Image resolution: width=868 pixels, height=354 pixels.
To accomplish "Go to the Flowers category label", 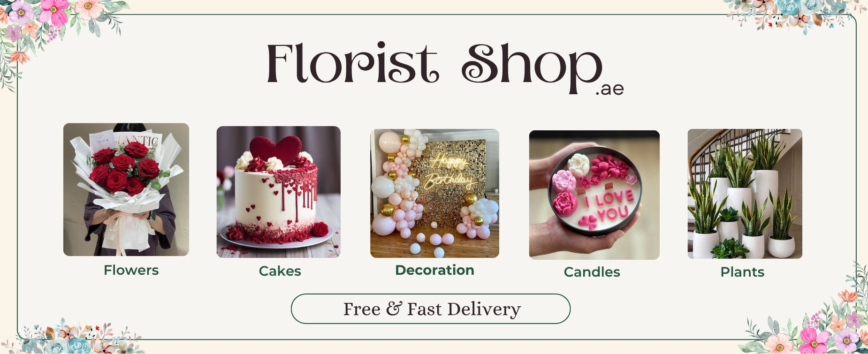I will pos(131,271).
